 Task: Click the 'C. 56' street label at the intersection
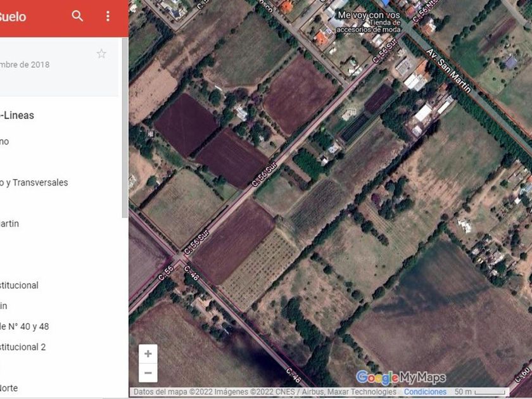[166, 273]
